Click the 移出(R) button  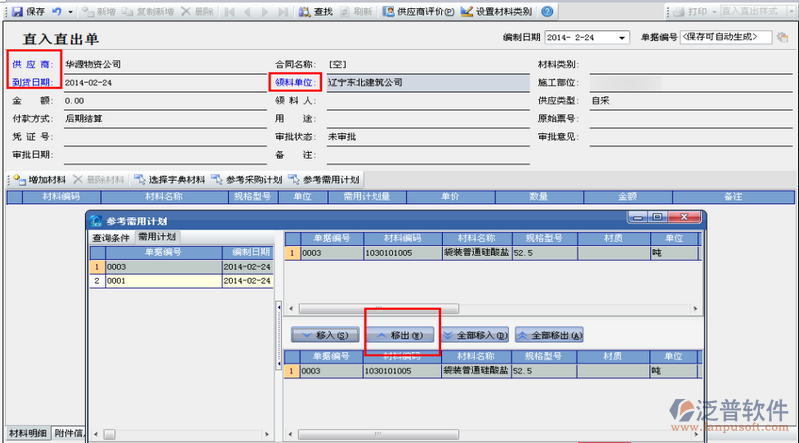coord(400,335)
